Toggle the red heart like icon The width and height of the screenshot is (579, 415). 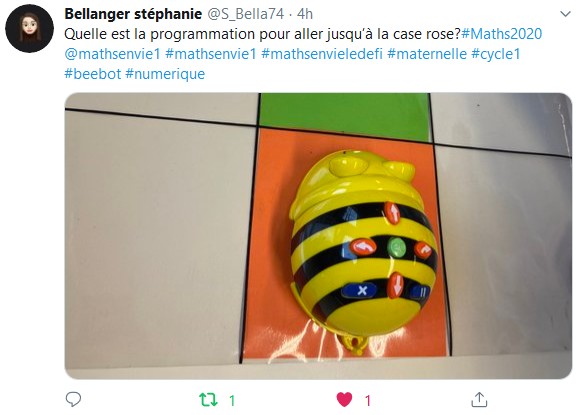coord(344,400)
